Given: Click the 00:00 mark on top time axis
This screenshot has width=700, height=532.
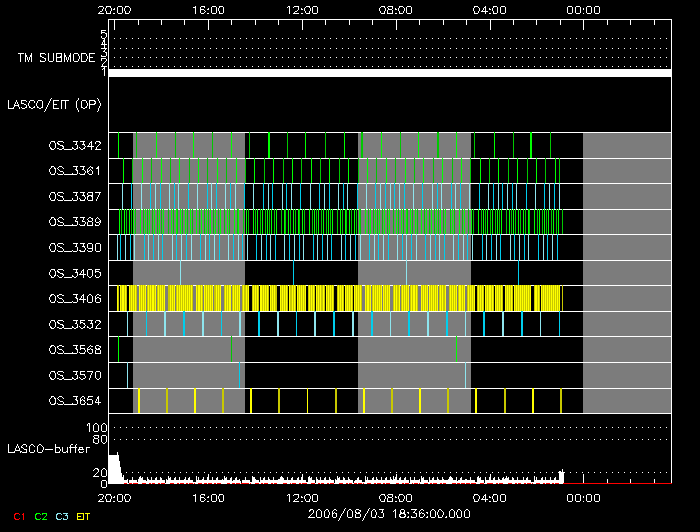Looking at the screenshot, I should pos(583,10).
